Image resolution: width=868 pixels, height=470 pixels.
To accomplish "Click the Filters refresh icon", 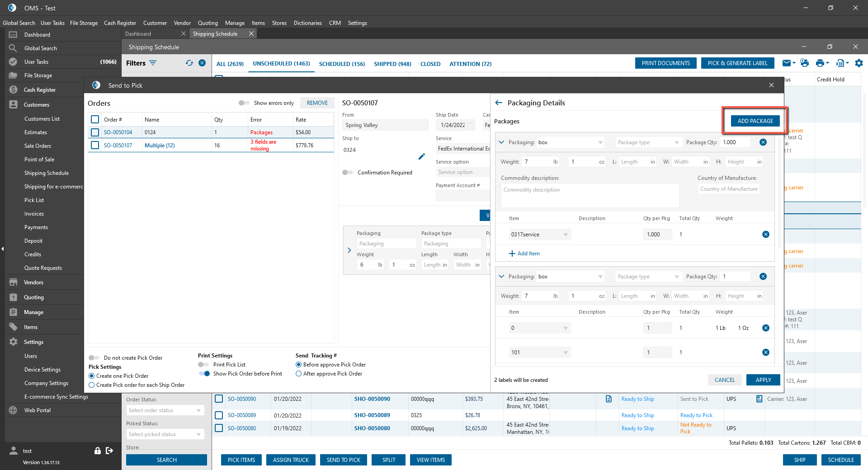I will [x=189, y=63].
